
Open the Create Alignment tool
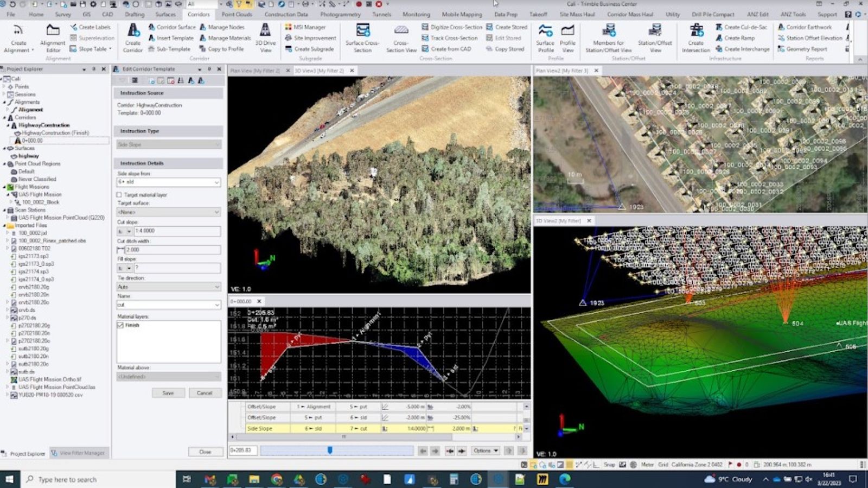(18, 38)
